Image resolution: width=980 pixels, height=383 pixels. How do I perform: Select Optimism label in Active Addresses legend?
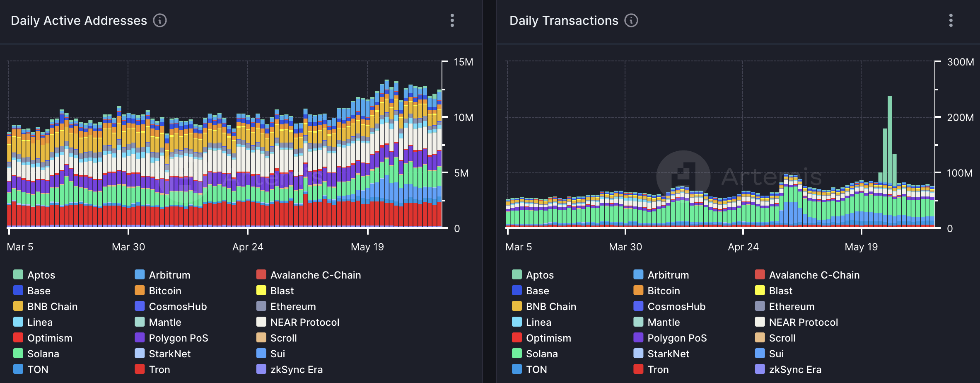(x=50, y=338)
